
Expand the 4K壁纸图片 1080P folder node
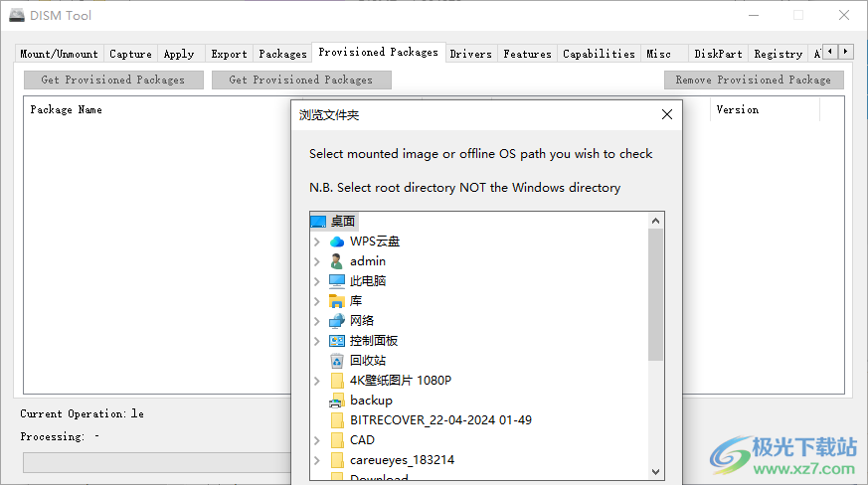coord(316,382)
